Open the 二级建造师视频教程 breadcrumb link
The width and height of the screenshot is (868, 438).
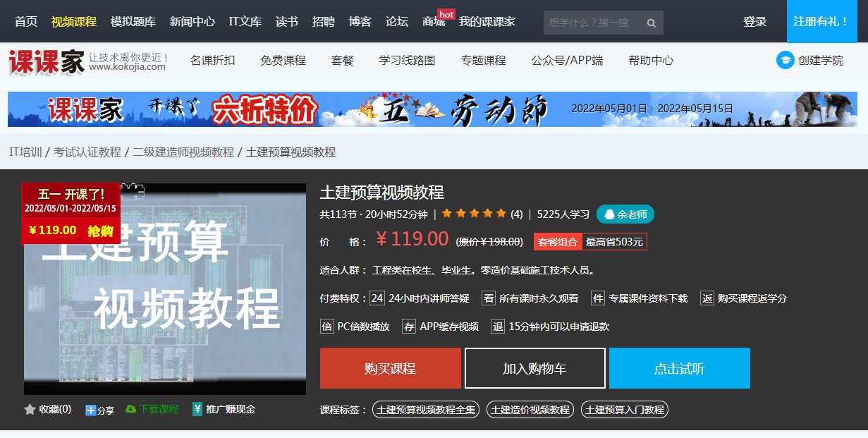pos(183,152)
